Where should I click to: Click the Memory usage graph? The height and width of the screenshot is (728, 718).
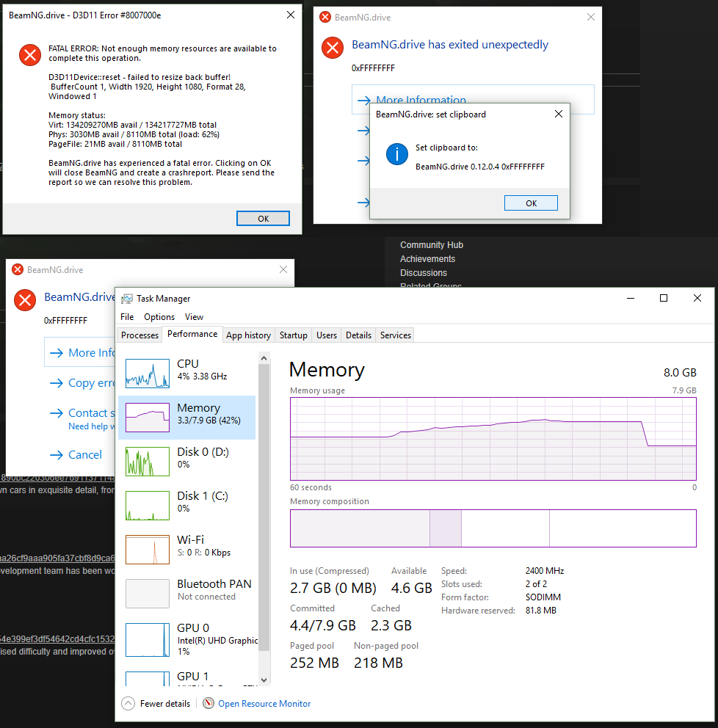click(x=493, y=439)
